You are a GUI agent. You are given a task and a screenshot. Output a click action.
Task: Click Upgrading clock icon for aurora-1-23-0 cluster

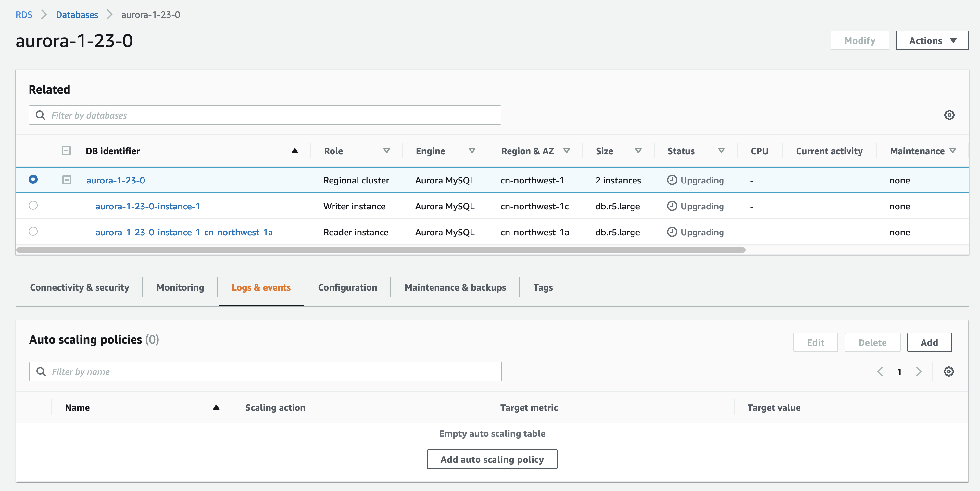pyautogui.click(x=672, y=180)
